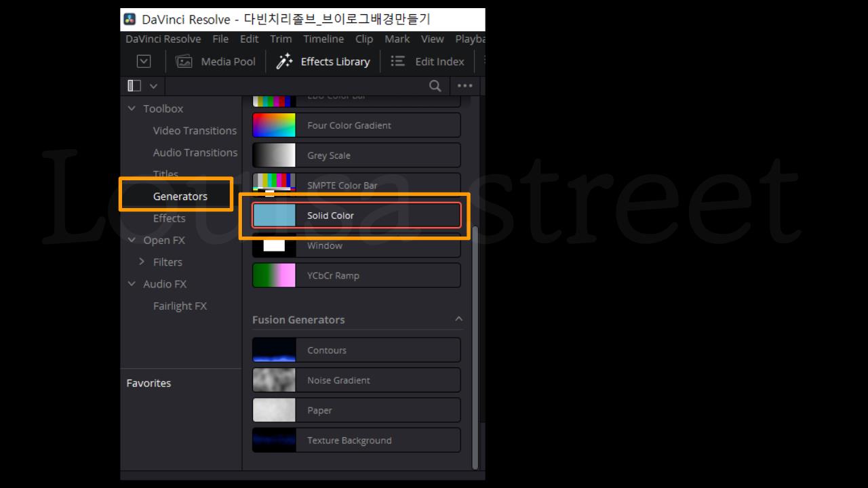Open the Clip menu
Screen dimensions: 868x488
click(364, 39)
